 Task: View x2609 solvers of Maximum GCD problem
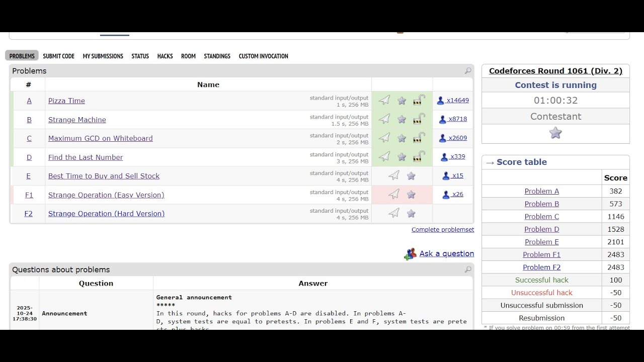tap(457, 138)
